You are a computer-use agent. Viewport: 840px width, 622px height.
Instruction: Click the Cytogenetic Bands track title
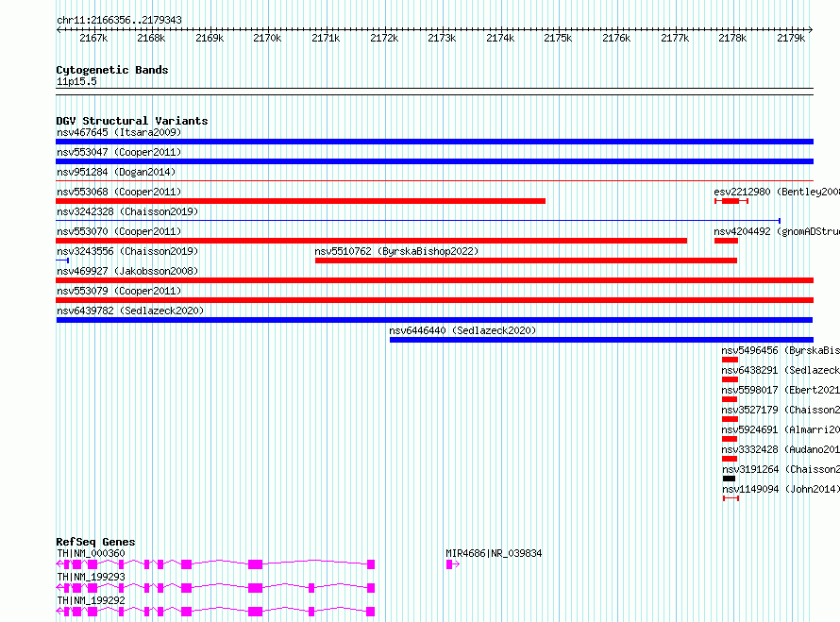(x=112, y=70)
